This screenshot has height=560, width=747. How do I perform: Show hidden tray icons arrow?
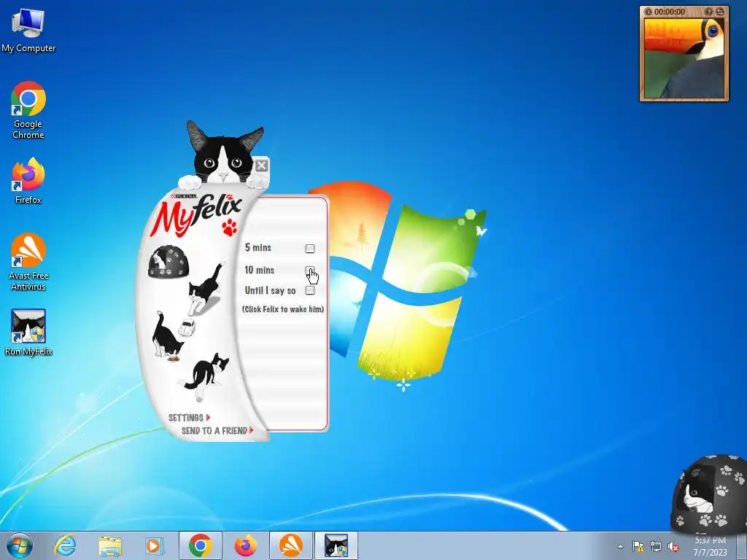pos(620,547)
